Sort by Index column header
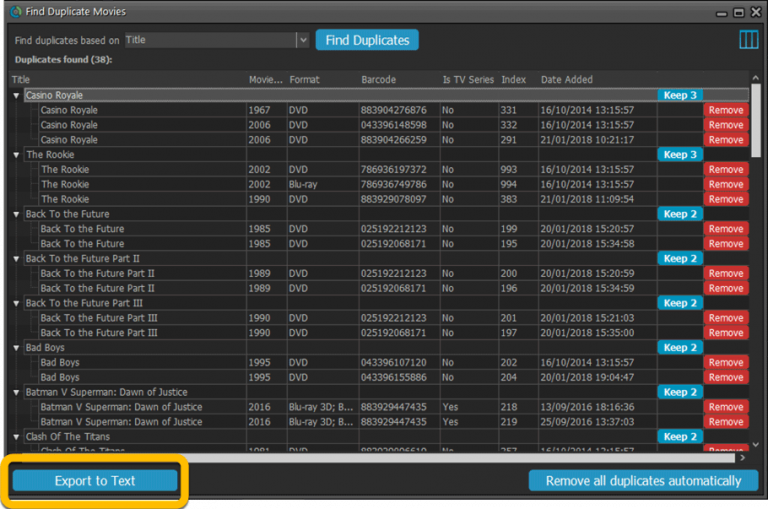Viewport: 768px width, 509px height. (x=518, y=79)
